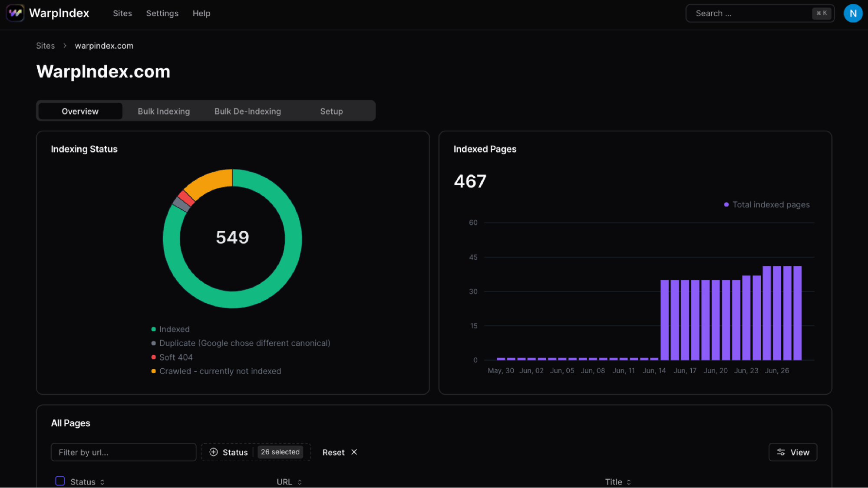This screenshot has width=868, height=488.
Task: Focus the Filter by url input field
Action: coord(123,452)
